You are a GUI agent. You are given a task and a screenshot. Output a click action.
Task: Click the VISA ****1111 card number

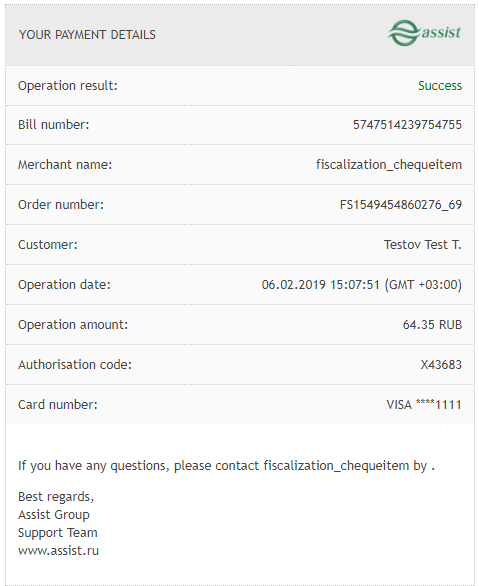[x=424, y=404]
